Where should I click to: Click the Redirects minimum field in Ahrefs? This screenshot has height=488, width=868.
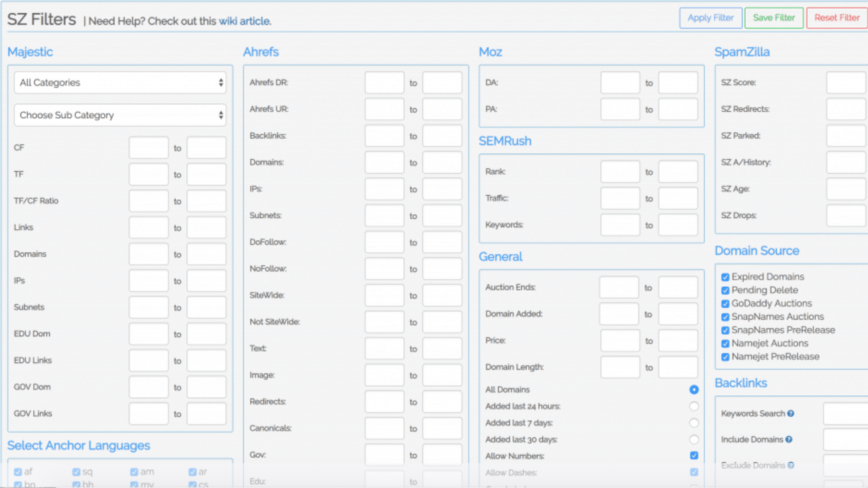(384, 402)
